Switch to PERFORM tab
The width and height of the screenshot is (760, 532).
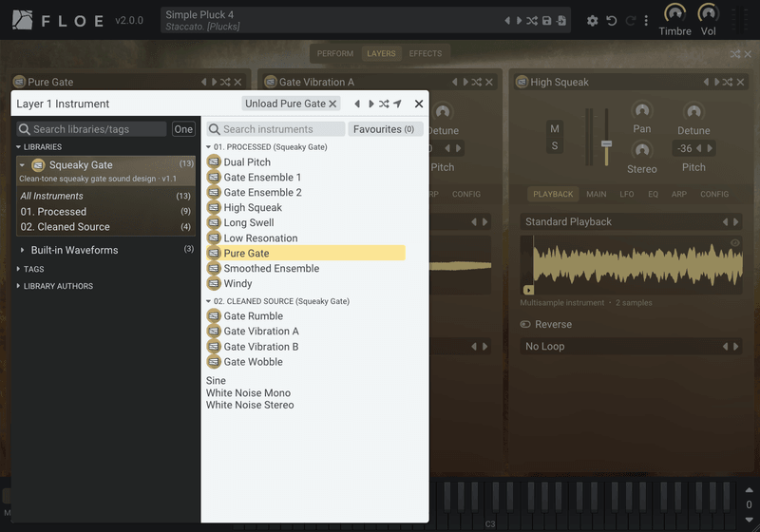click(335, 53)
